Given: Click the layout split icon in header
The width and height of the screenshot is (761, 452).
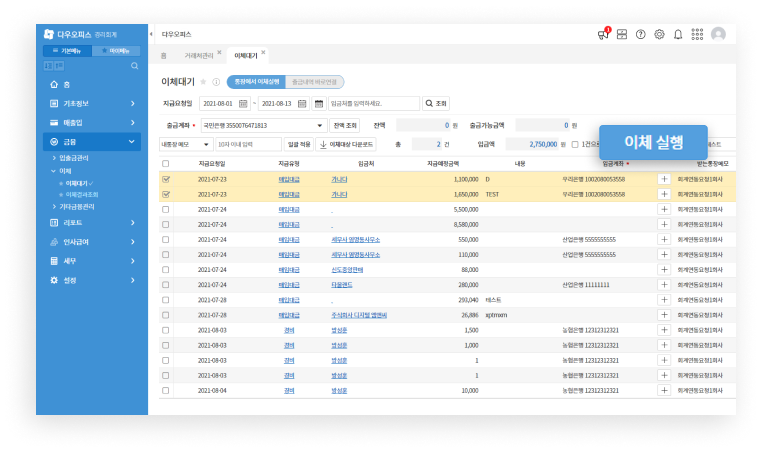Looking at the screenshot, I should [622, 34].
